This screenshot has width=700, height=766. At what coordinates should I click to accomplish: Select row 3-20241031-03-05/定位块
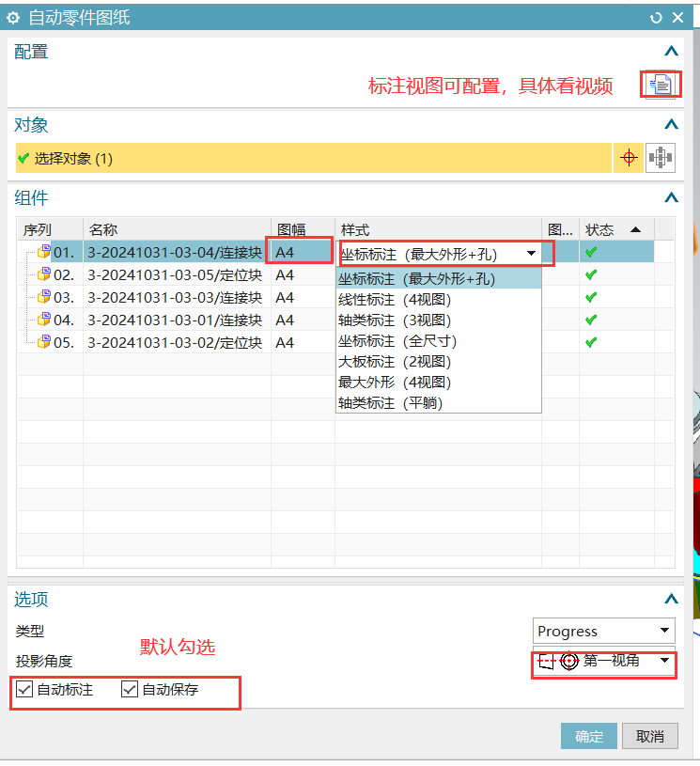point(175,275)
